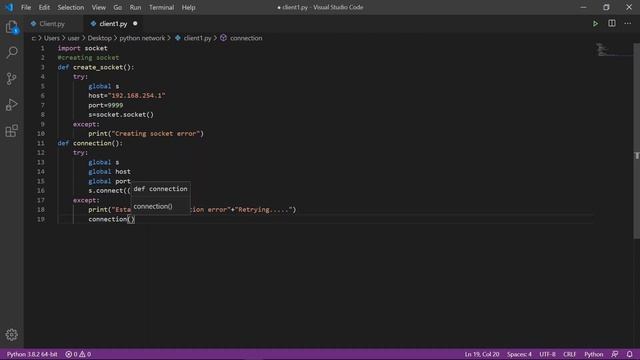Click the #creating socket comment

88,58
